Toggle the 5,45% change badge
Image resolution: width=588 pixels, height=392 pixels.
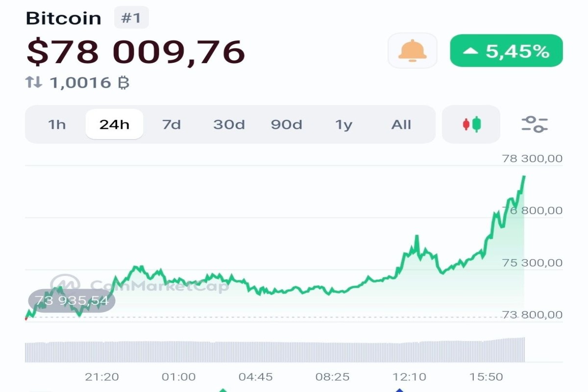[x=506, y=50]
